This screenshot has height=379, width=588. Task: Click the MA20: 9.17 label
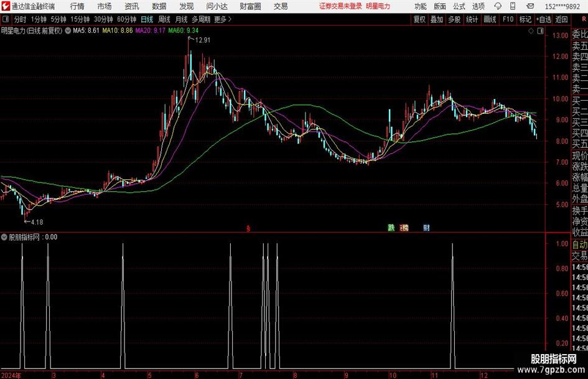pos(151,30)
